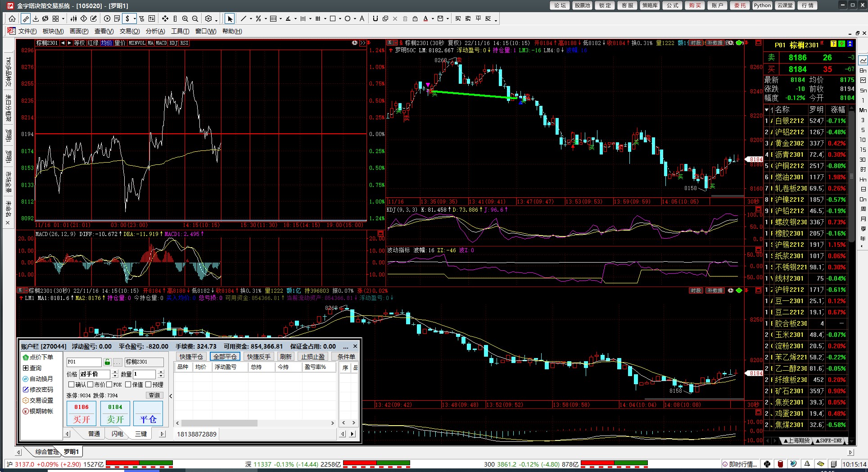The height and width of the screenshot is (472, 868).
Task: Open dropdown arrow next to dollar icon
Action: click(134, 19)
